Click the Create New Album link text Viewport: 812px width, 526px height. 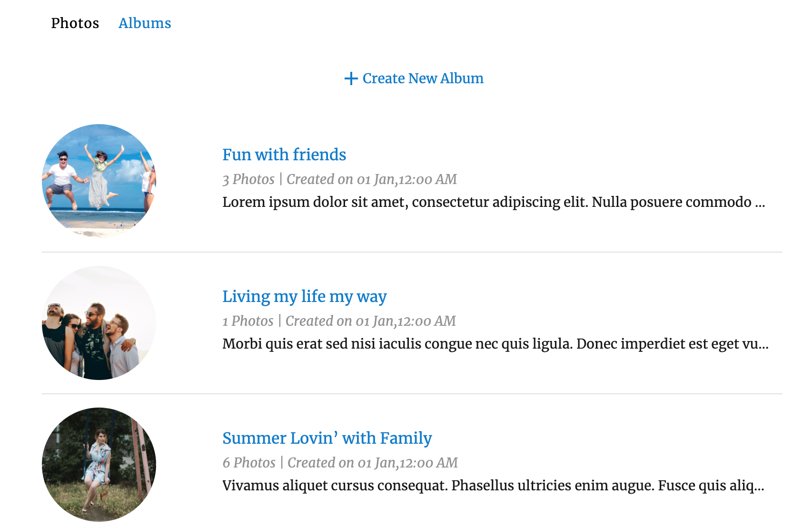423,78
